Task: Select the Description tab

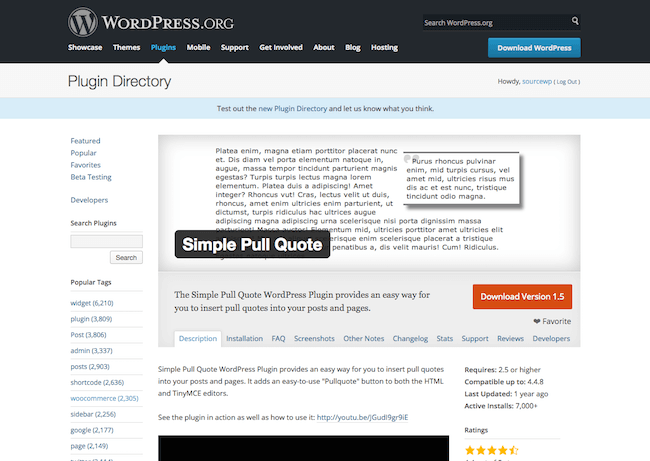Action: click(x=198, y=338)
